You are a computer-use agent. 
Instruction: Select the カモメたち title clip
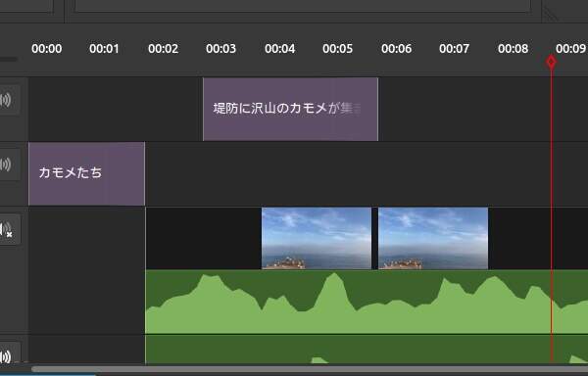coord(86,173)
